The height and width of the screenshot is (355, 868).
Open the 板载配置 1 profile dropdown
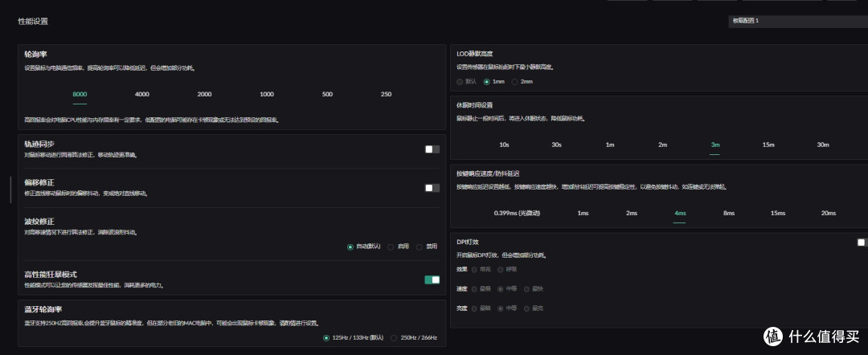pos(798,21)
